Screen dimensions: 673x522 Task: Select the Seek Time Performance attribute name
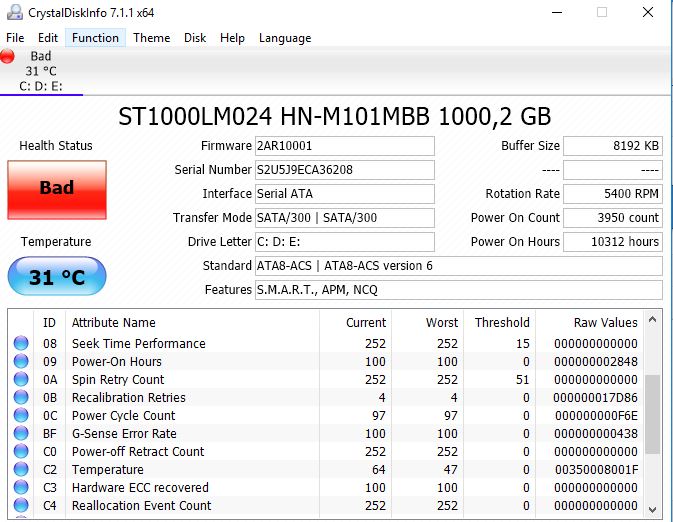point(139,343)
